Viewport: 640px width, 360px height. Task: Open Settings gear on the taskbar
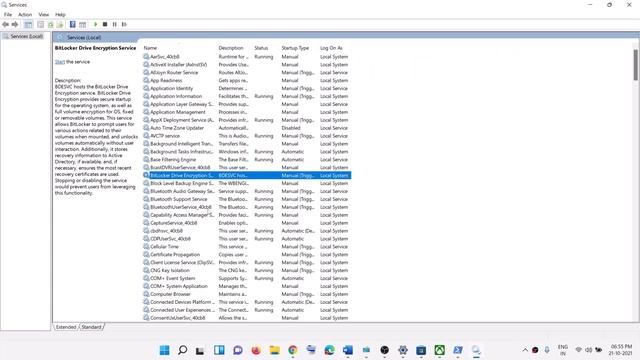click(403, 350)
